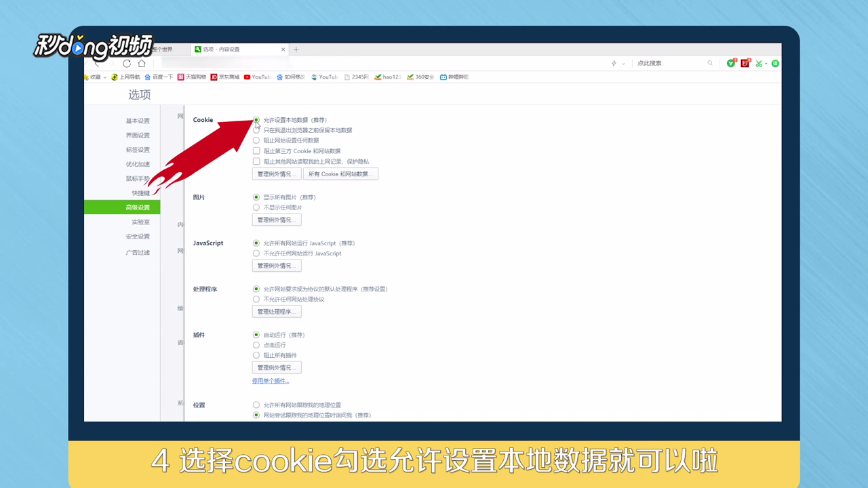The width and height of the screenshot is (868, 488).
Task: Select 不允许任何网站处理协议 radio
Action: click(x=256, y=299)
